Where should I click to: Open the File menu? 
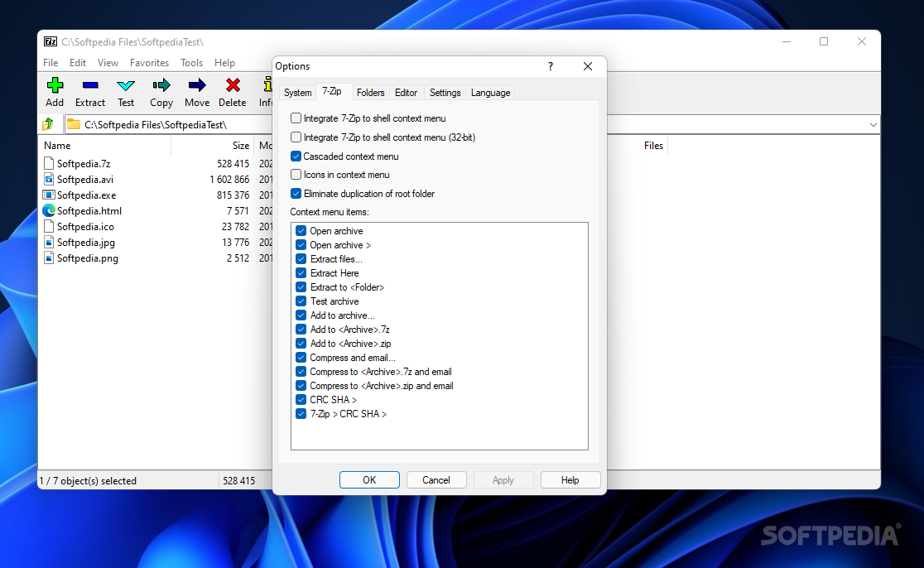tap(51, 62)
